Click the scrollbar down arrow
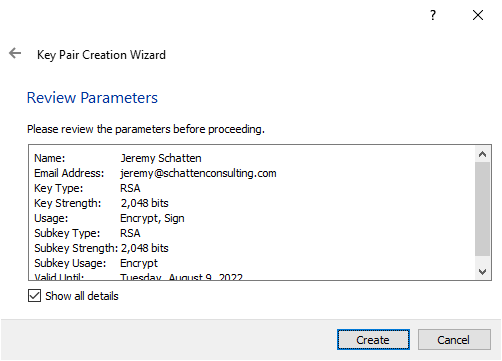Screen dimensions: 502x361 pyautogui.click(x=482, y=272)
